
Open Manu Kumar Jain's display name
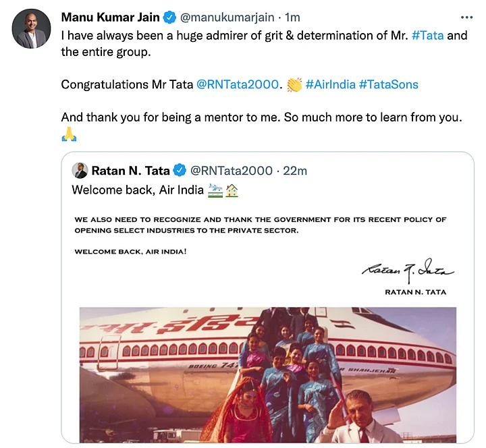110,17
